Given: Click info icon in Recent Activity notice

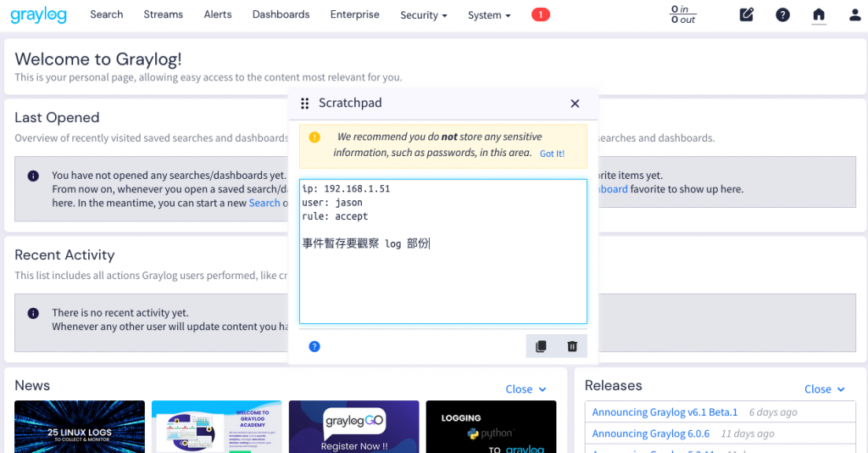Looking at the screenshot, I should pos(33,313).
